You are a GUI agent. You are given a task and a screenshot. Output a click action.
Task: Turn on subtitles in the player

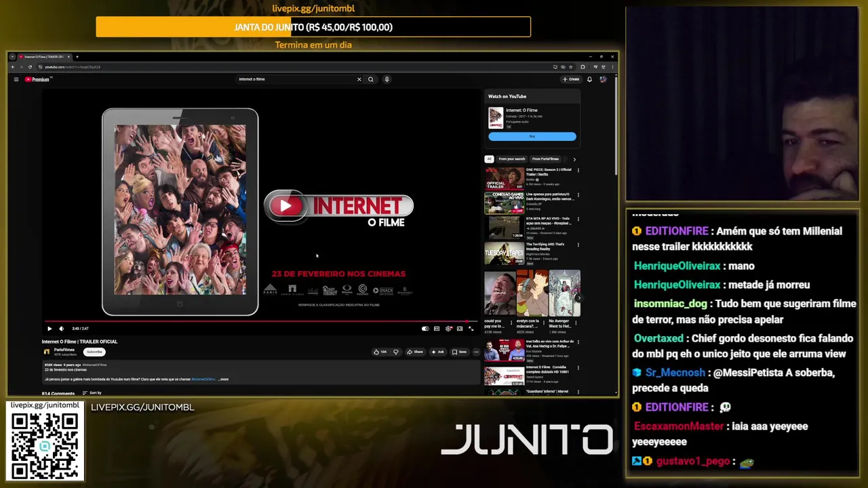tap(437, 329)
